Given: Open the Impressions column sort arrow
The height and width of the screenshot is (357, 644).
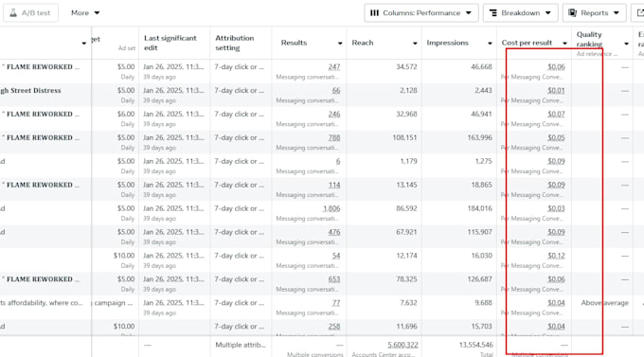Looking at the screenshot, I should 490,44.
